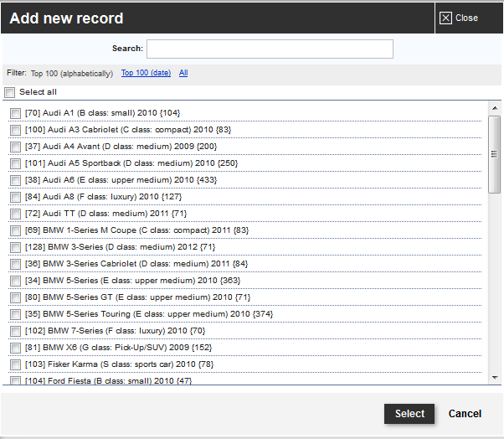The width and height of the screenshot is (504, 439).
Task: Click the '[80] BMW 5-Series GT' row text
Action: click(x=137, y=297)
